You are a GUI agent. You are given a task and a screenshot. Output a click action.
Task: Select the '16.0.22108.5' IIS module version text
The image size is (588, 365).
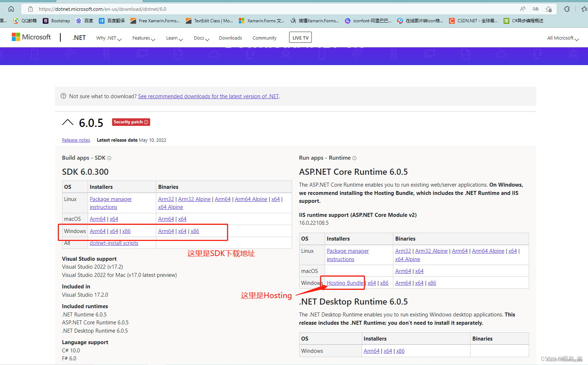[x=314, y=223]
